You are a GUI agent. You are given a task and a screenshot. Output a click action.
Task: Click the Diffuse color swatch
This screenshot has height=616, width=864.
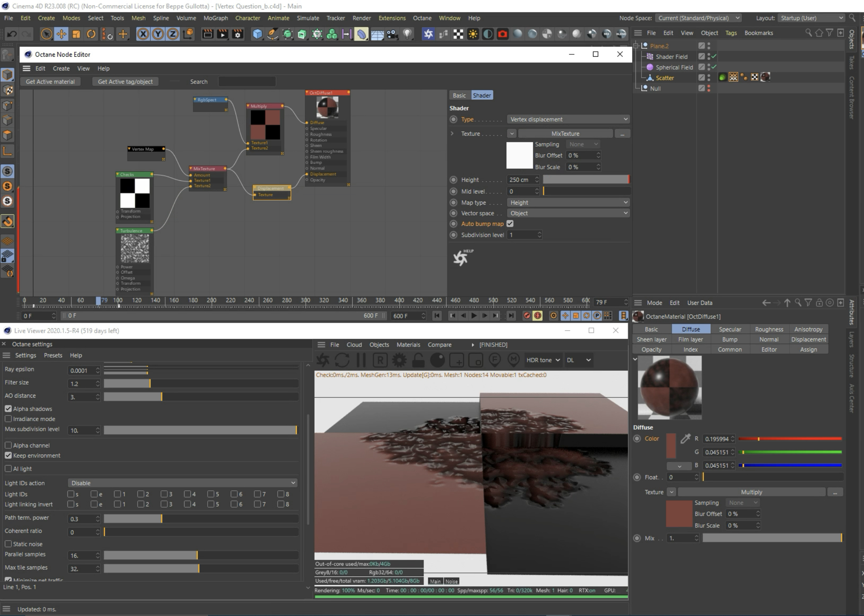pos(671,445)
